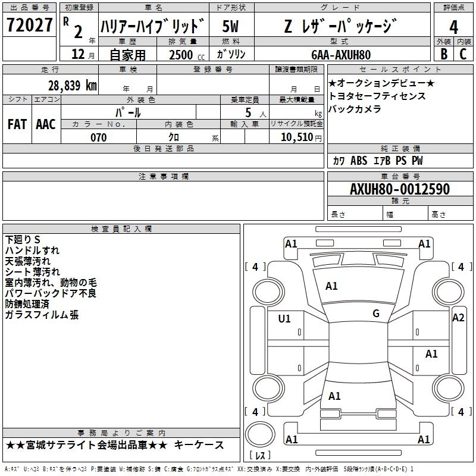Select the mileage value 28,839 km
Screen dimensions: 476x476
(73, 85)
